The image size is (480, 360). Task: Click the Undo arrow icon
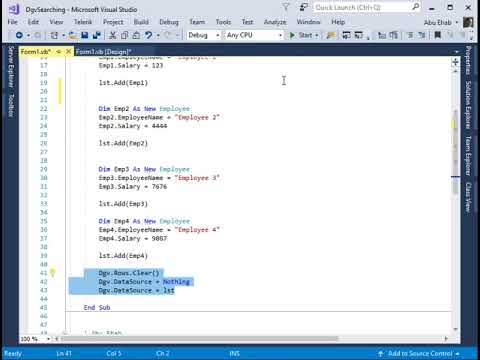tap(149, 35)
